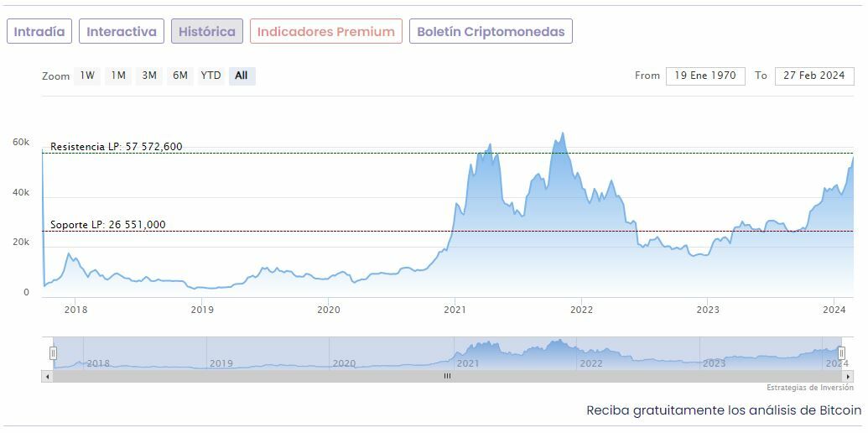Select YTD zoom range
Viewport: 868px width, 433px height.
pyautogui.click(x=211, y=76)
